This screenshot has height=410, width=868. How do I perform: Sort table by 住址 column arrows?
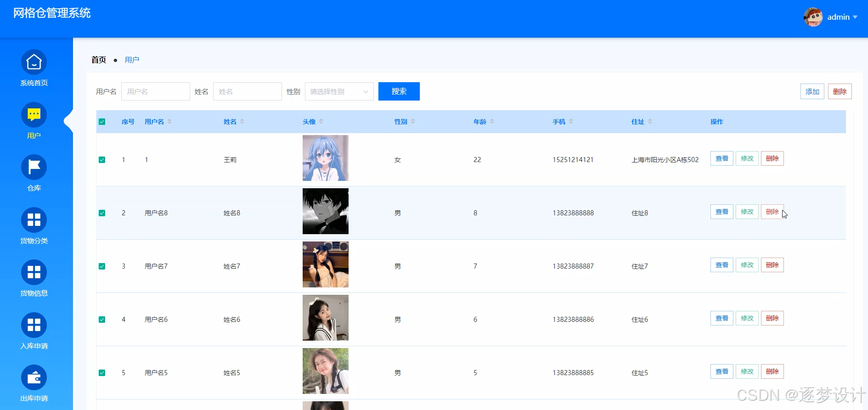650,122
